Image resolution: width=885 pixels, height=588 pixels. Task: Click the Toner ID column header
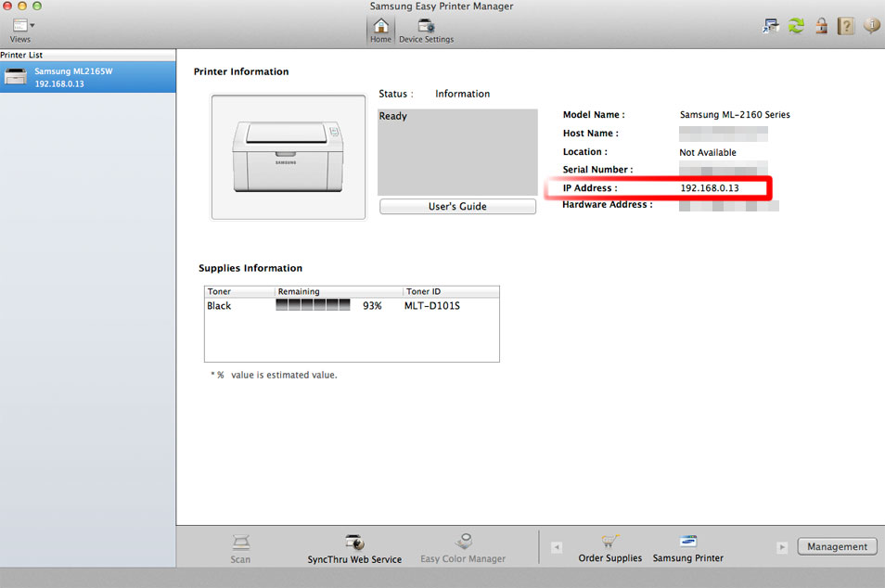(451, 291)
